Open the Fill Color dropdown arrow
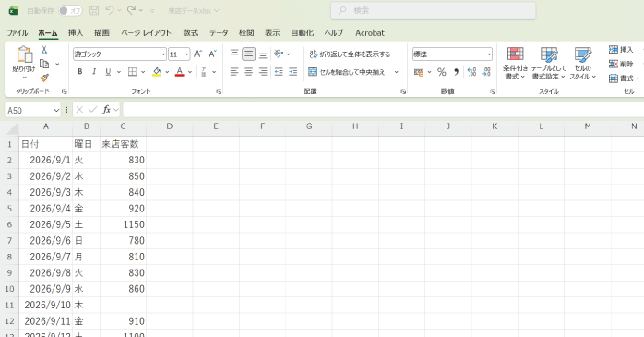Viewport: 644px width, 337px height. click(x=167, y=72)
